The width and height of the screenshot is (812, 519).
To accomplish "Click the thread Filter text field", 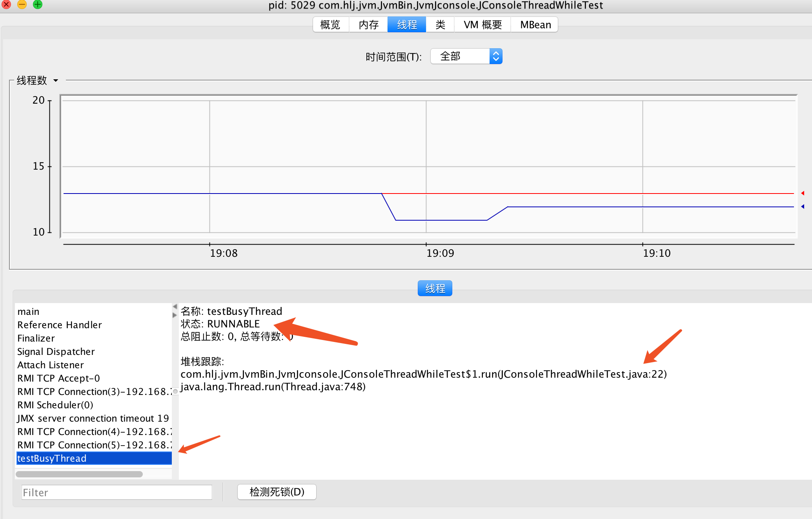I will (x=117, y=492).
